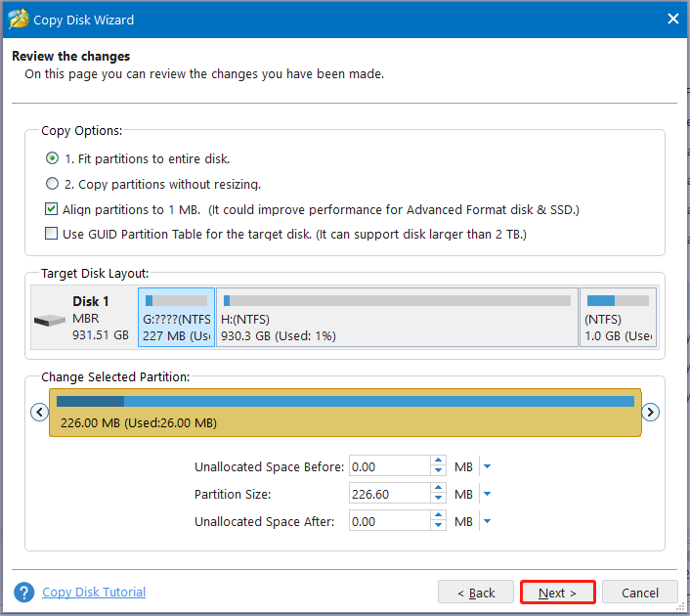The image size is (690, 616).
Task: Close the Copy Disk Wizard window
Action: click(672, 19)
